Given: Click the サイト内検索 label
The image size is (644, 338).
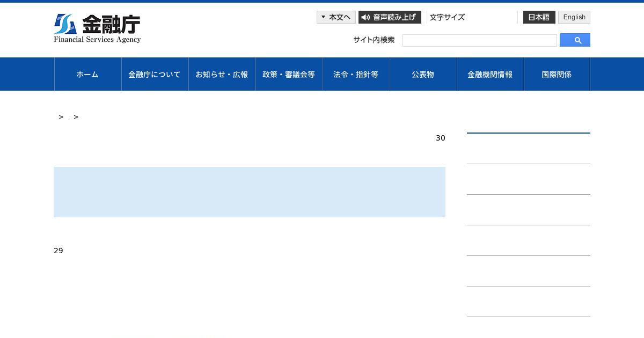Looking at the screenshot, I should click(374, 40).
